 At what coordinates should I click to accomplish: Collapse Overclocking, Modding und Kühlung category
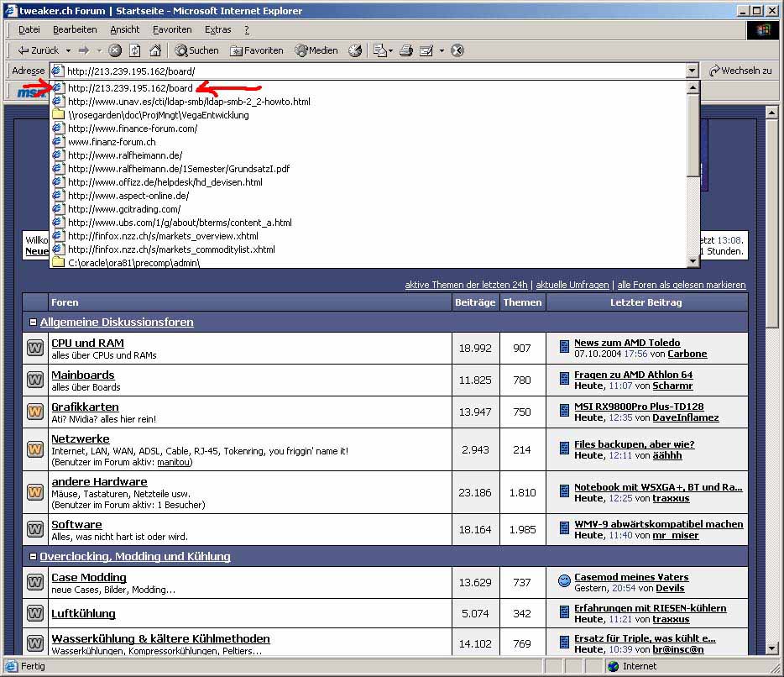coord(33,557)
